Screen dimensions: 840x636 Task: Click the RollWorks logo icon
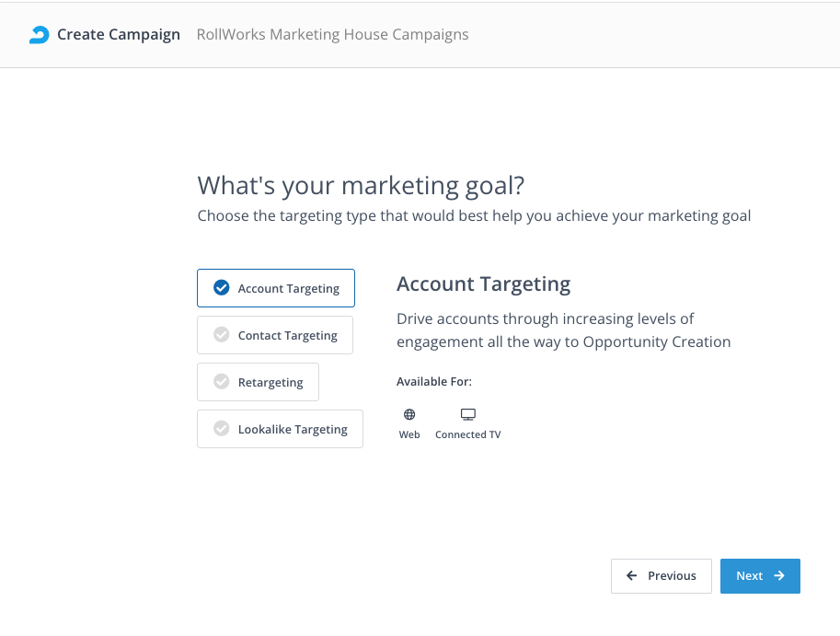tap(39, 35)
